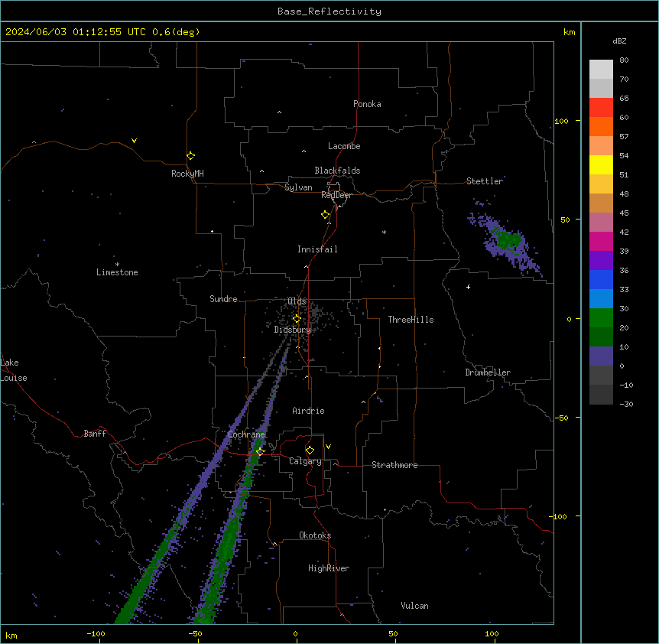659x644 pixels.
Task: Pick the dark green 10-20 dBZ swatch
Action: click(601, 337)
